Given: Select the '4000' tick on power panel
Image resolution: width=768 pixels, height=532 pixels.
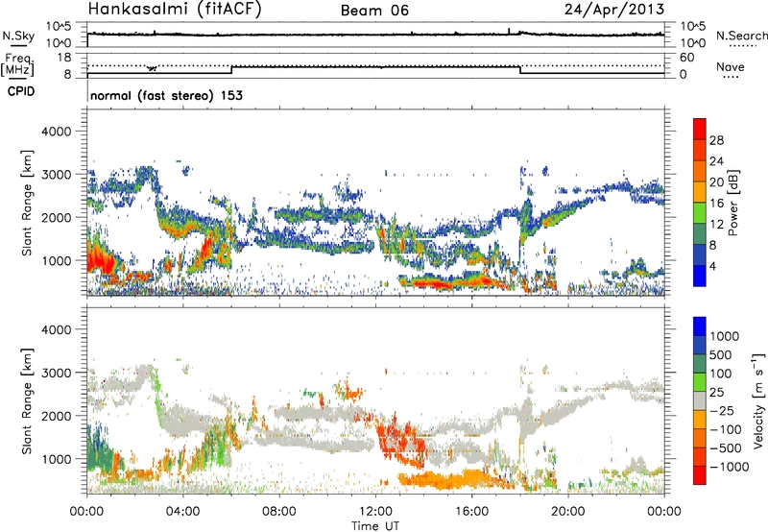Looking at the screenshot, I should point(56,132).
